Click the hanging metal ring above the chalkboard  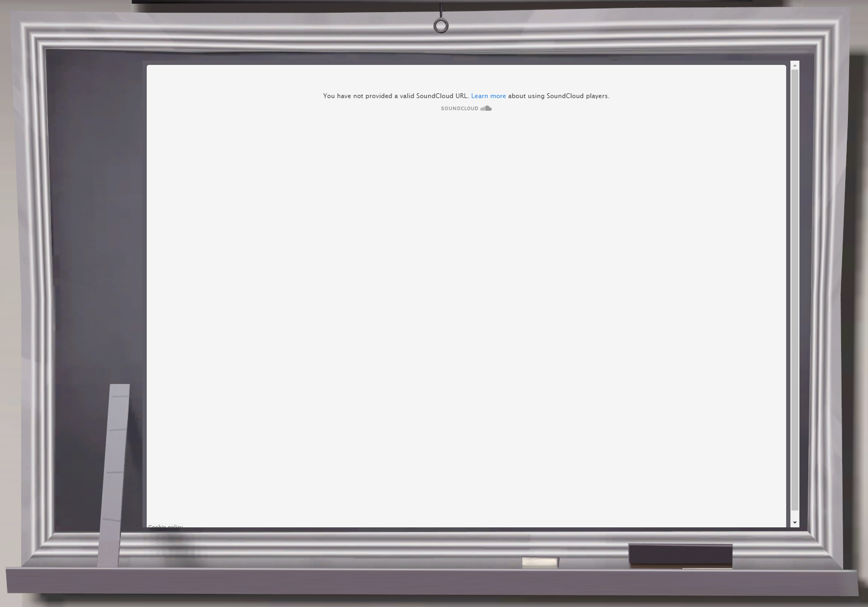click(x=441, y=26)
